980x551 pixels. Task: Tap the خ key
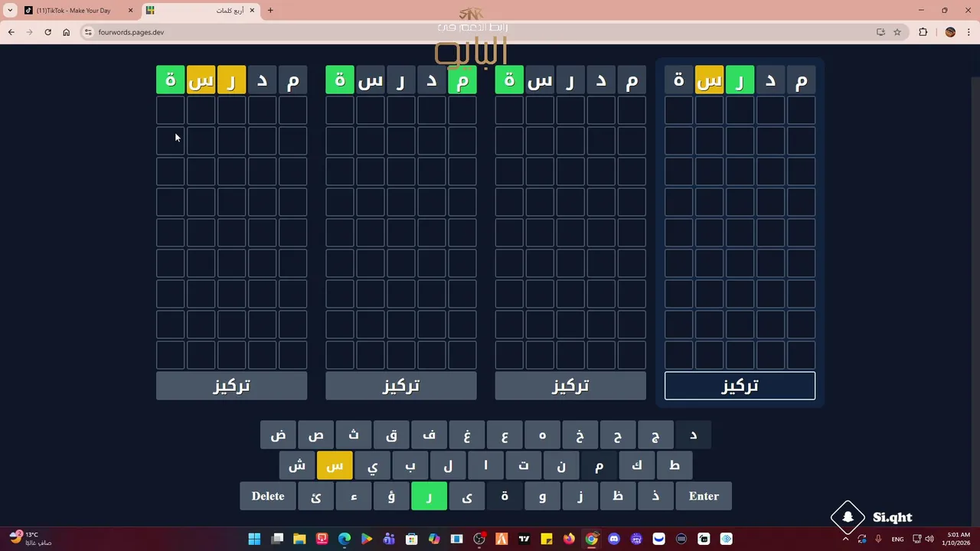pyautogui.click(x=580, y=435)
